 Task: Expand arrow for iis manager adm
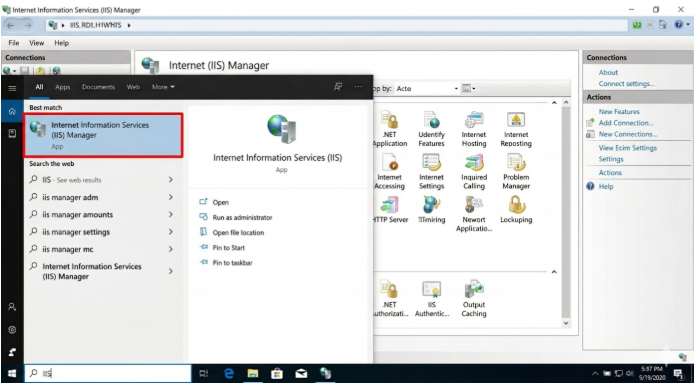click(170, 197)
